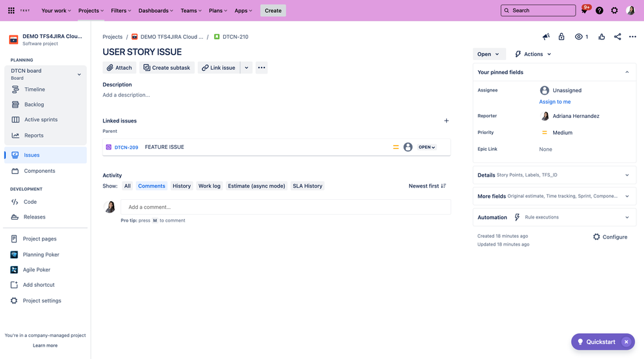Open linked issue DTCN-209
The height and width of the screenshot is (359, 644).
point(126,147)
